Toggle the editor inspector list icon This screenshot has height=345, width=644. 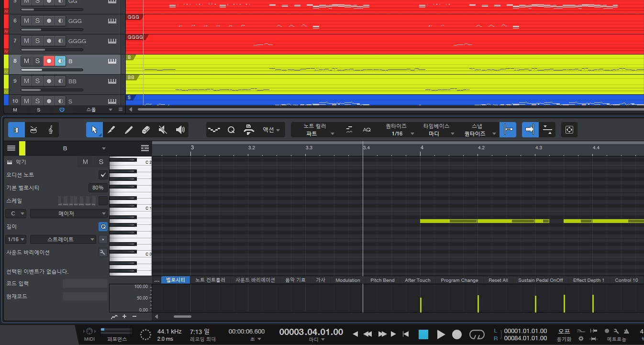coord(11,148)
